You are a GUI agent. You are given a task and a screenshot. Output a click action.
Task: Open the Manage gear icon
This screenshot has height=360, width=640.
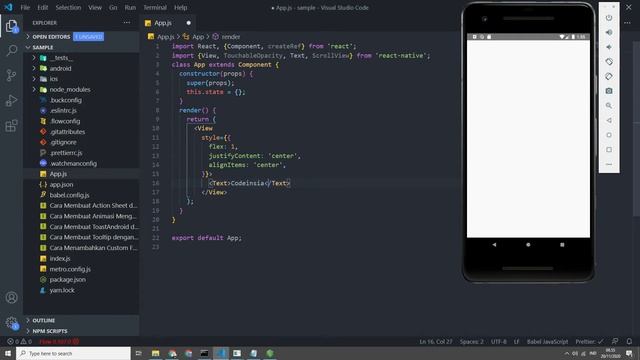point(11,323)
